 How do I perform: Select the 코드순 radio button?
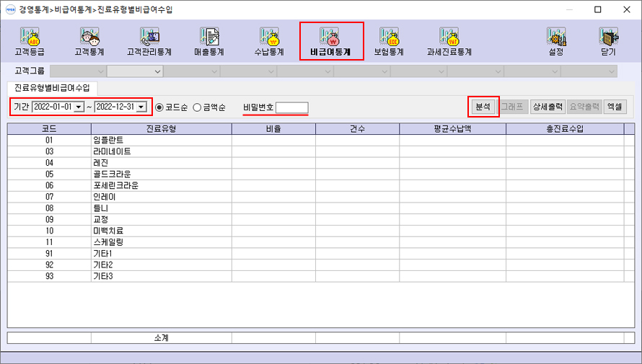160,107
